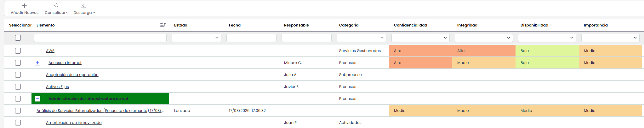This screenshot has width=644, height=128.
Task: Open Aceptación de la operación link
Action: tap(72, 75)
